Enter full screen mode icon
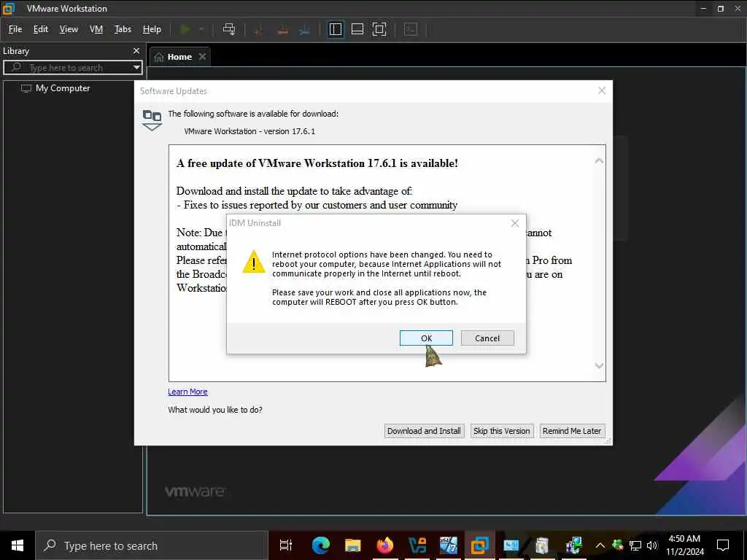This screenshot has height=560, width=747. (x=379, y=29)
